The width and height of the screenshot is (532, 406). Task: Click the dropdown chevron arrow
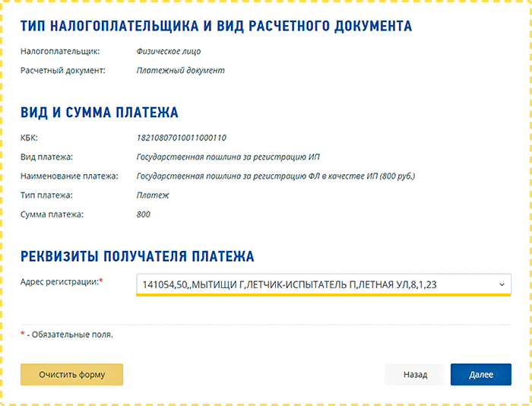point(502,285)
